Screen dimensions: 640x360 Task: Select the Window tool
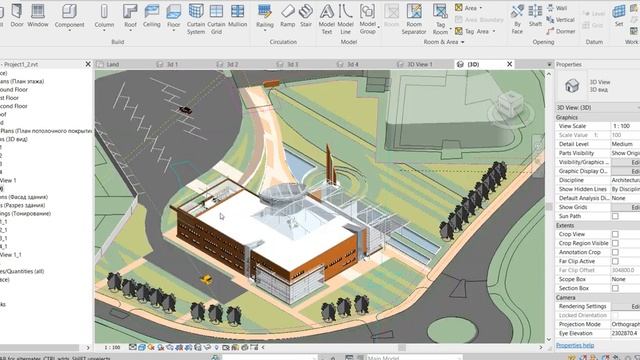pyautogui.click(x=38, y=16)
